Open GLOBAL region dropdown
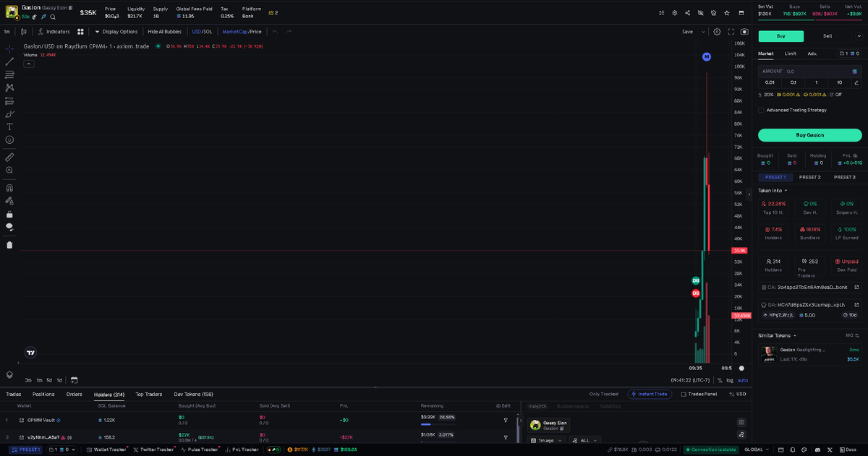 tap(756, 449)
